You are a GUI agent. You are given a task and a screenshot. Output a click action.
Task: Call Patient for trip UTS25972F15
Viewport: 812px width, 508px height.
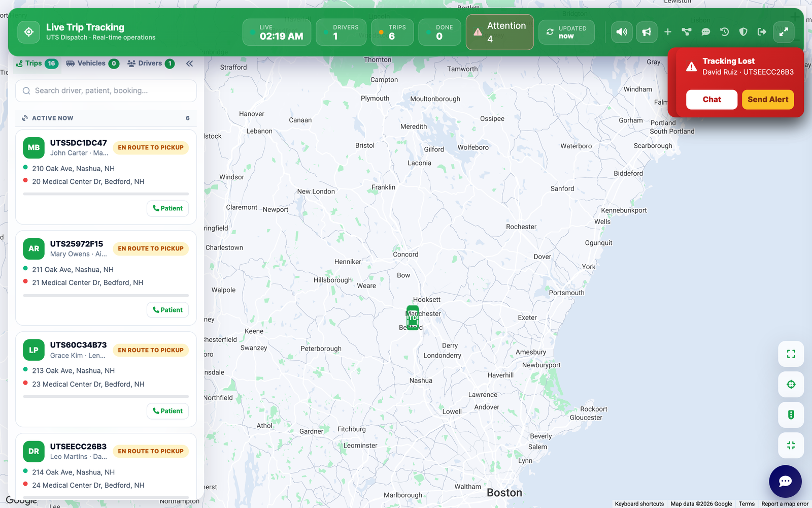pos(168,310)
